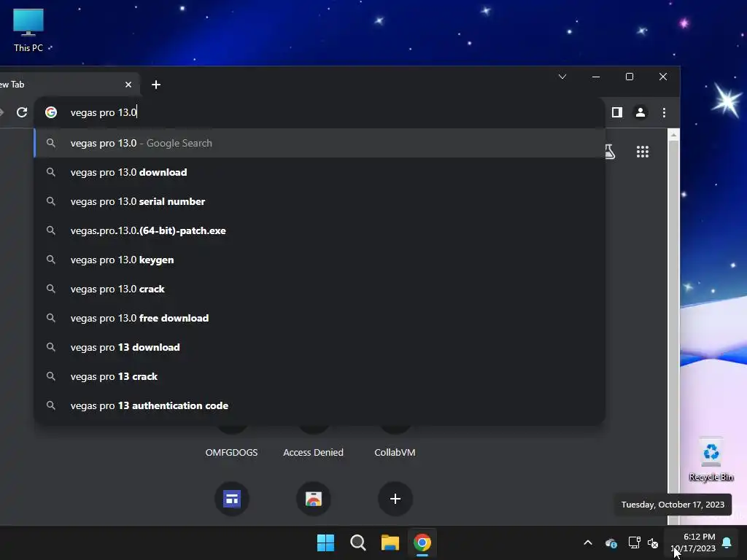Image resolution: width=747 pixels, height=560 pixels.
Task: Click the OneDrive cloud tray icon
Action: click(611, 542)
